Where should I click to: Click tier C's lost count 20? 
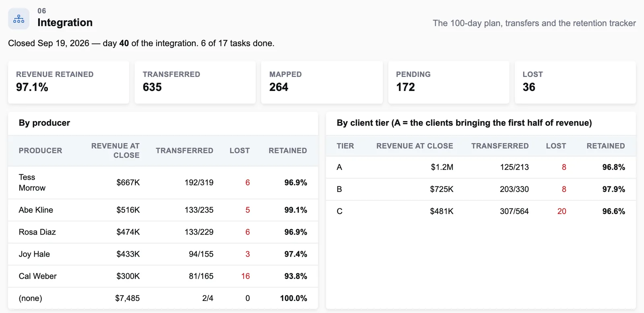pyautogui.click(x=562, y=212)
